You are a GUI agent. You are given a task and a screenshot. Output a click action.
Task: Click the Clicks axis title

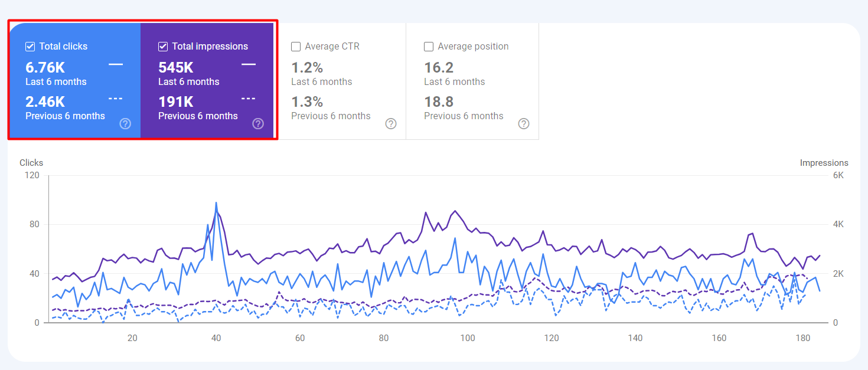pos(31,163)
